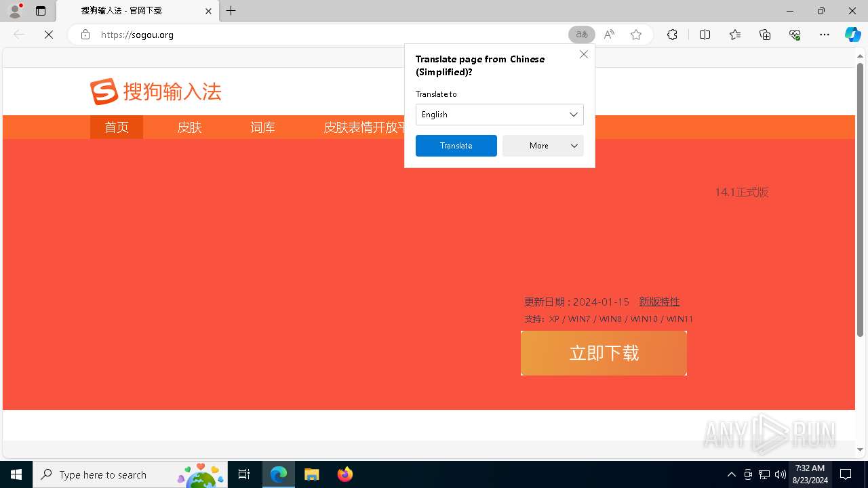Launch Firefox from taskbar
The image size is (868, 488).
(x=345, y=474)
